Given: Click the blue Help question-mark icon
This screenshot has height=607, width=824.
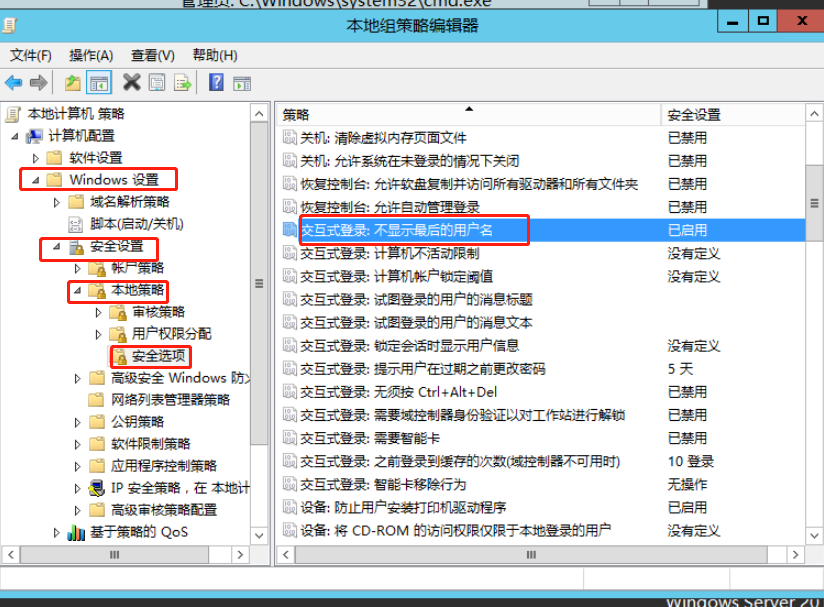Looking at the screenshot, I should (216, 83).
